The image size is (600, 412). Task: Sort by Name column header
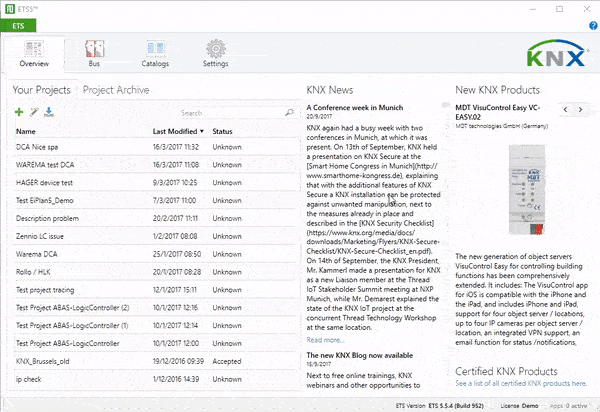tap(26, 131)
